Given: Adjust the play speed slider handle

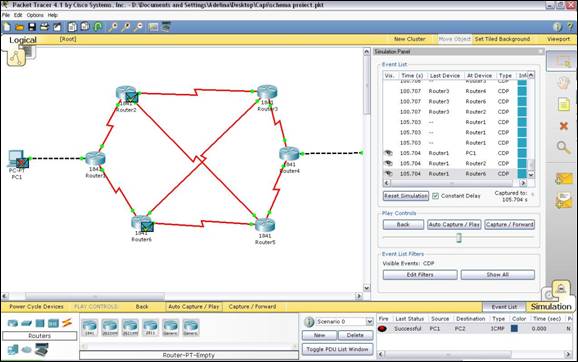Looking at the screenshot, I should point(459,238).
